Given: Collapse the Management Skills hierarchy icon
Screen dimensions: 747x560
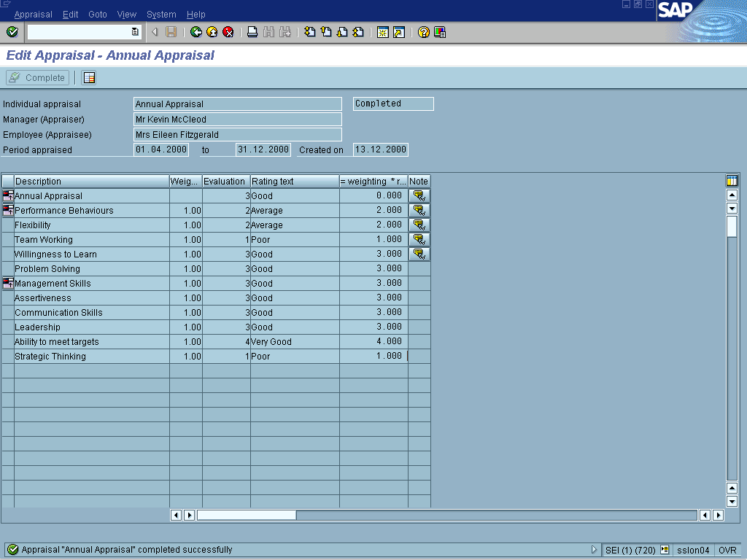Looking at the screenshot, I should (x=8, y=283).
